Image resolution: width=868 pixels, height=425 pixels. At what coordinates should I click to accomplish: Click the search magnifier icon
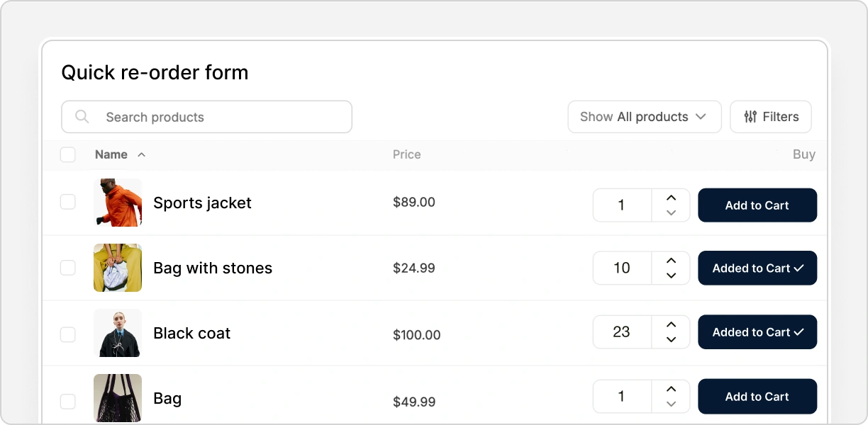82,117
